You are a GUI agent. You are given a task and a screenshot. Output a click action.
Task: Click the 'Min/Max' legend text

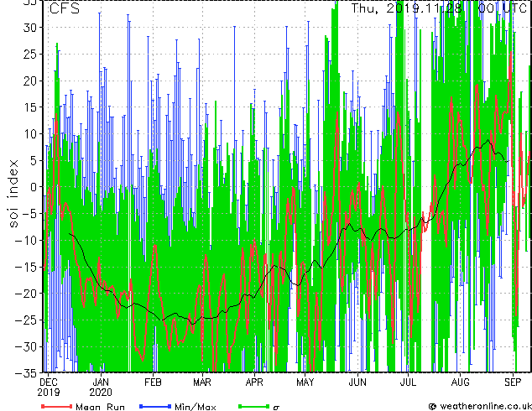(195, 407)
